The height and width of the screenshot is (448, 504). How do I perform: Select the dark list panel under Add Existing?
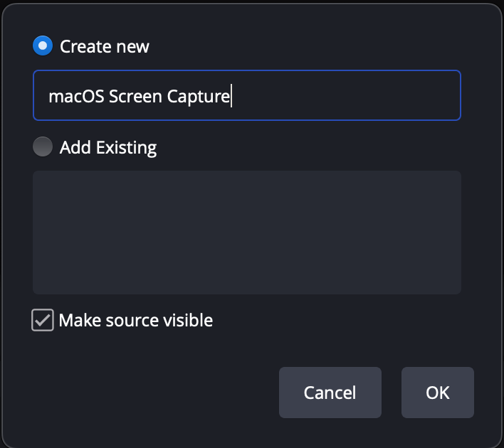click(x=247, y=233)
